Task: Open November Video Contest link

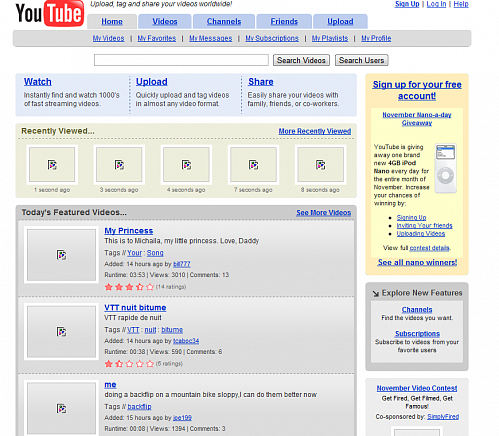Action: point(417,388)
